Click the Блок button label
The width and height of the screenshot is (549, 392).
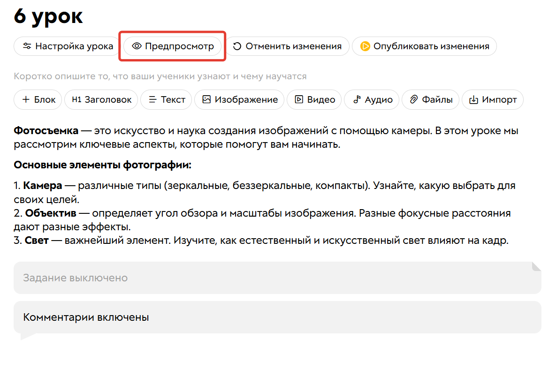tap(45, 100)
